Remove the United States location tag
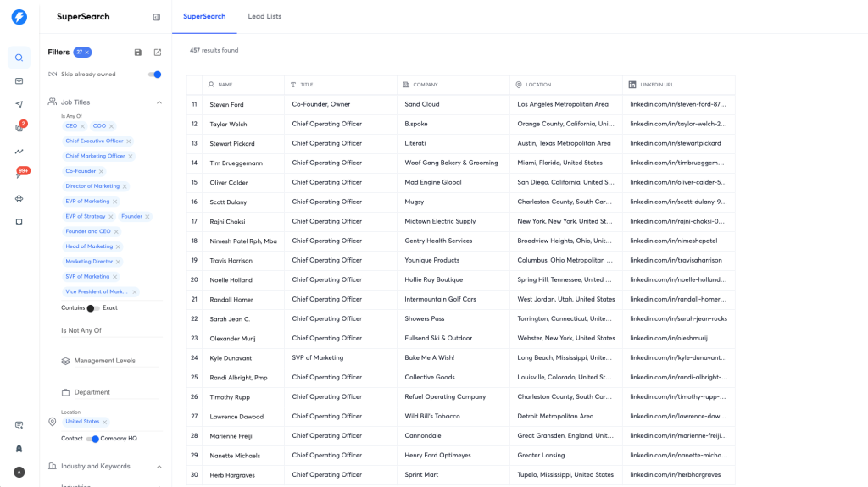 pyautogui.click(x=104, y=422)
